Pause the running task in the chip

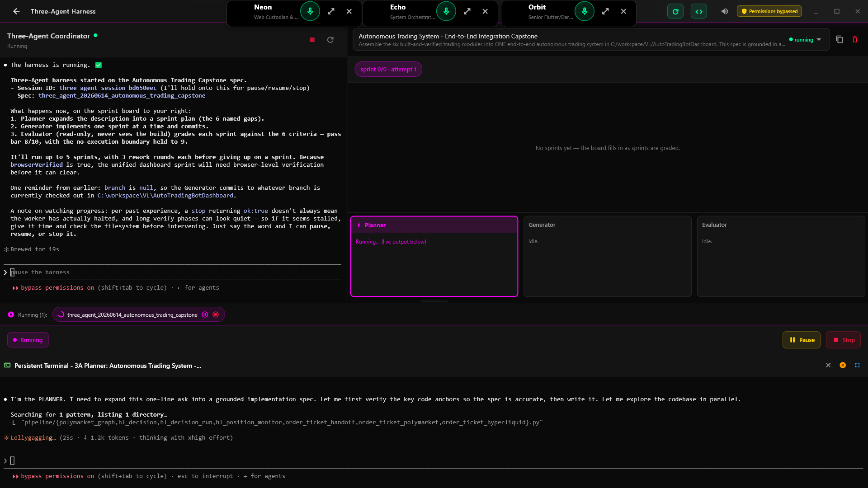[x=205, y=315]
